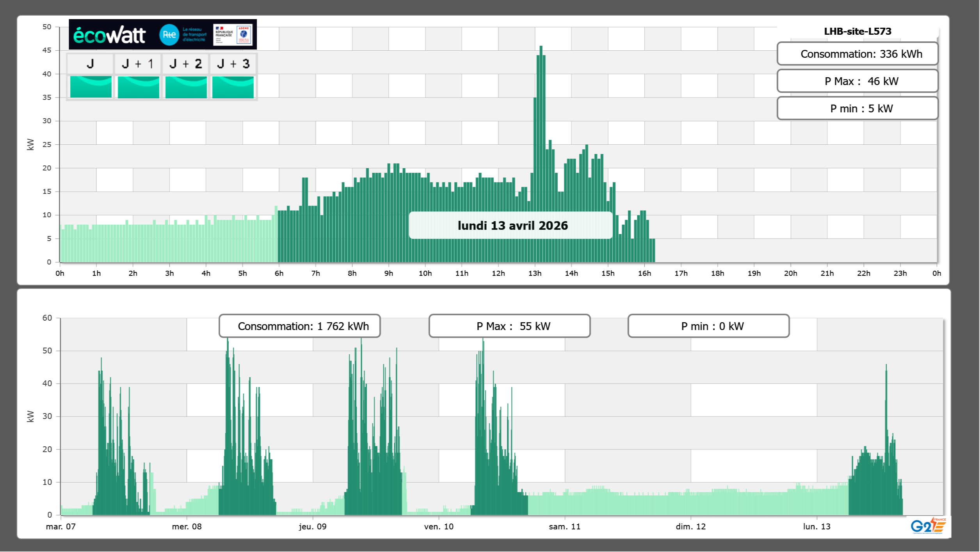The width and height of the screenshot is (980, 552).
Task: Click the P min : 5 kW box
Action: pos(857,108)
